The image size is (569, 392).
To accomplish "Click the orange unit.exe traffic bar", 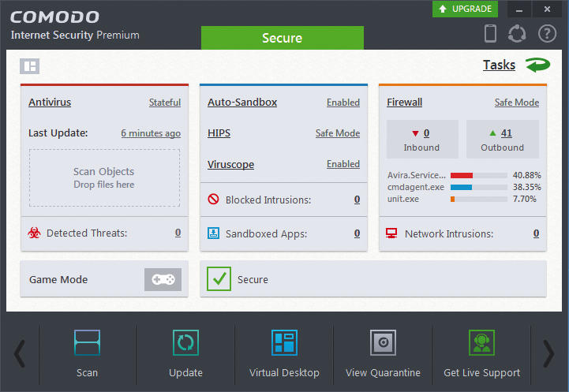I will click(452, 199).
